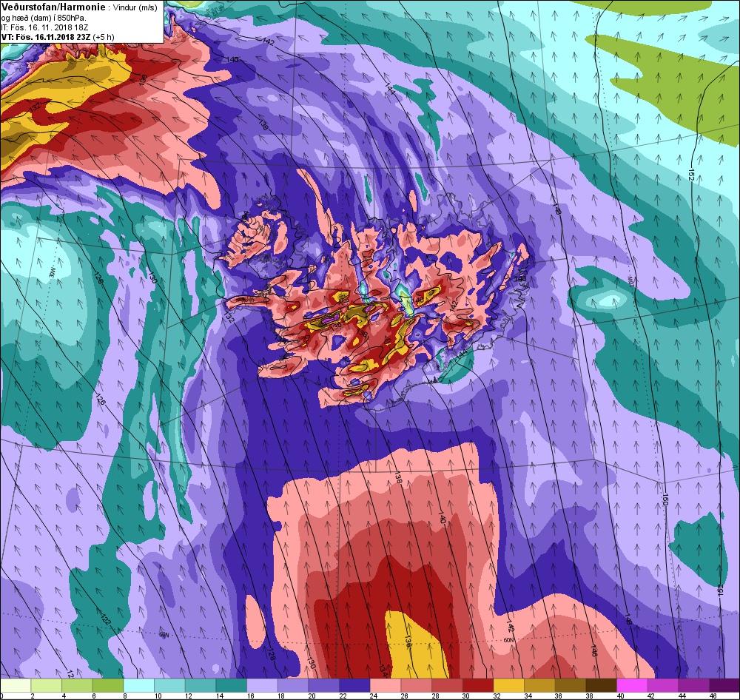Viewport: 740px width, 700px height.
Task: Click the aqua 10–12 m/s legend swatch
Action: tap(170, 685)
